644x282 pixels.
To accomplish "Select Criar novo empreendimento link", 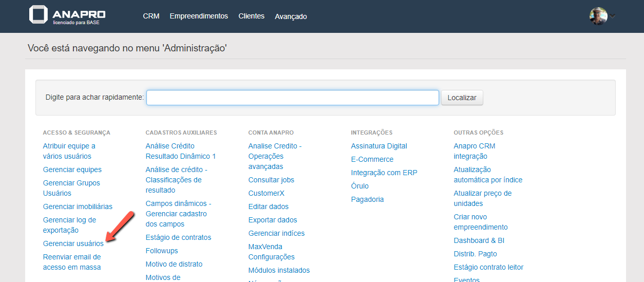I will tap(480, 222).
